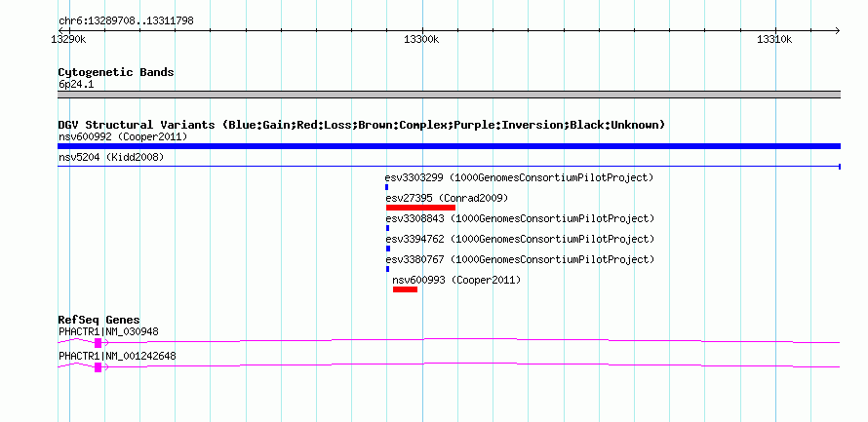This screenshot has height=422, width=868.
Task: Click the Cytogenetic Bands track title
Action: point(116,72)
